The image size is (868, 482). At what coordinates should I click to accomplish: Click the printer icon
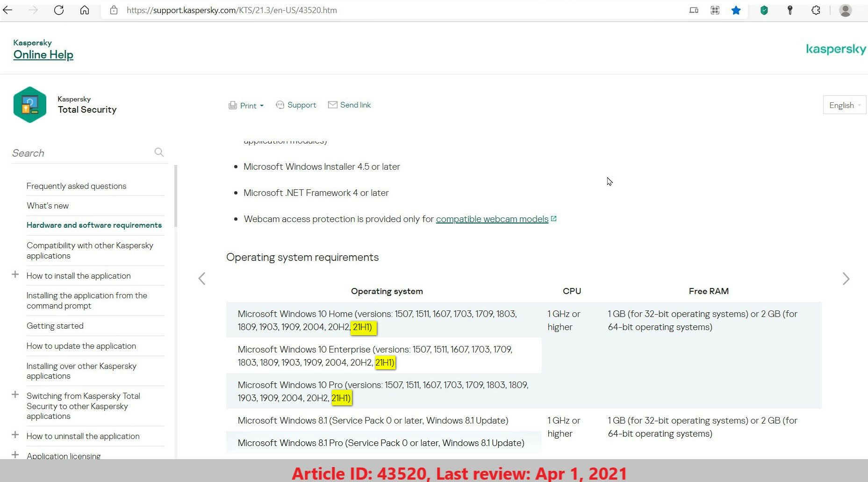232,106
